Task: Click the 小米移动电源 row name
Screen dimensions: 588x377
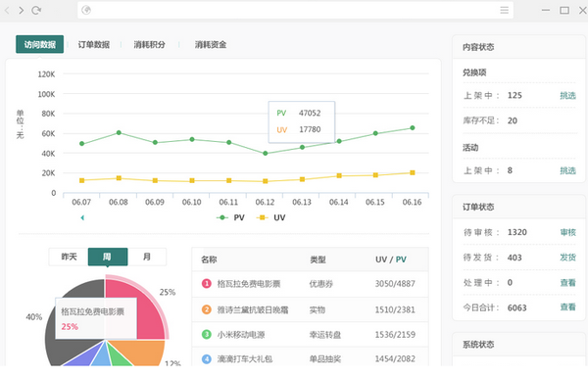Action: point(241,334)
